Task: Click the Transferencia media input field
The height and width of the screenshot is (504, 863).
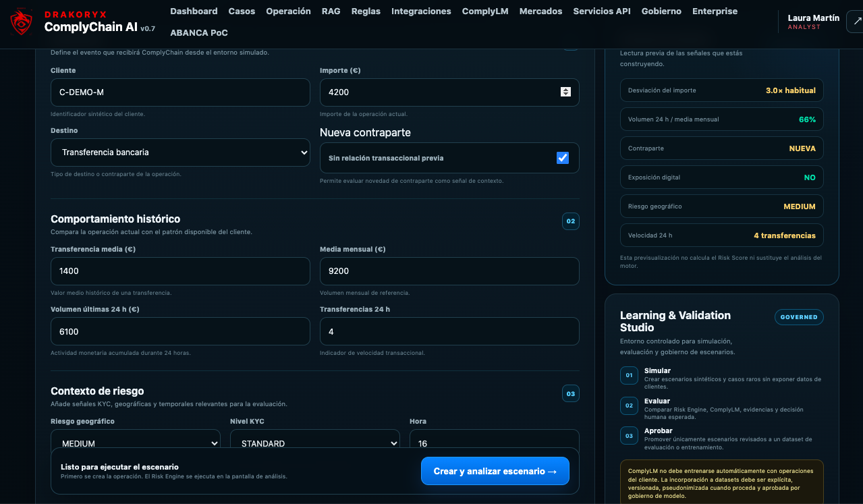Action: pyautogui.click(x=180, y=271)
